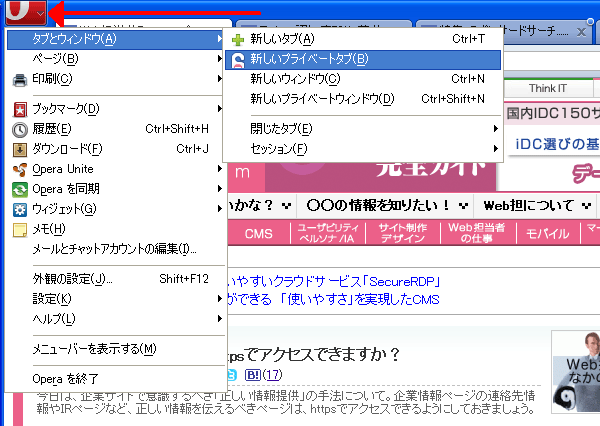The image size is (600, 426).
Task: Open Web担当者の仕事 tab
Action: (477, 233)
